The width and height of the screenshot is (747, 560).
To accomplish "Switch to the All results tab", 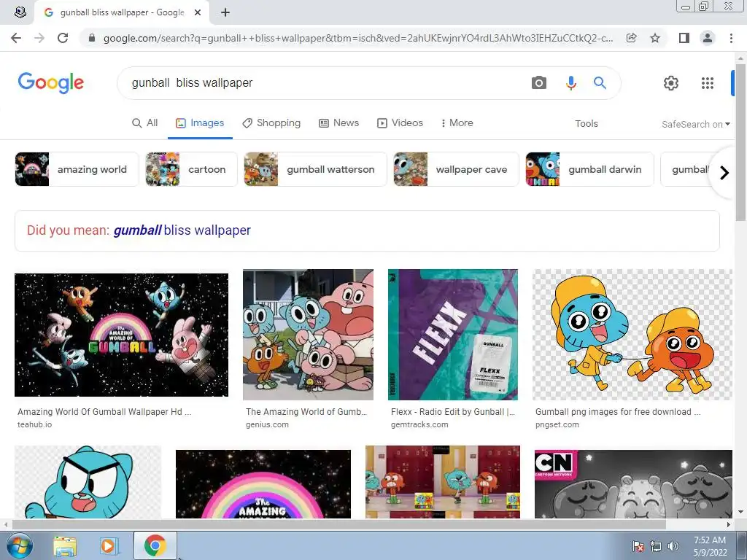I will tap(144, 122).
